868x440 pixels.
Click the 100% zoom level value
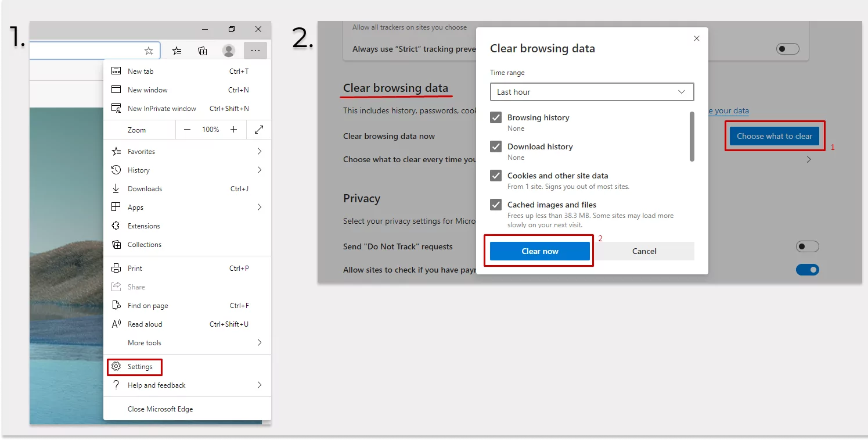click(210, 130)
